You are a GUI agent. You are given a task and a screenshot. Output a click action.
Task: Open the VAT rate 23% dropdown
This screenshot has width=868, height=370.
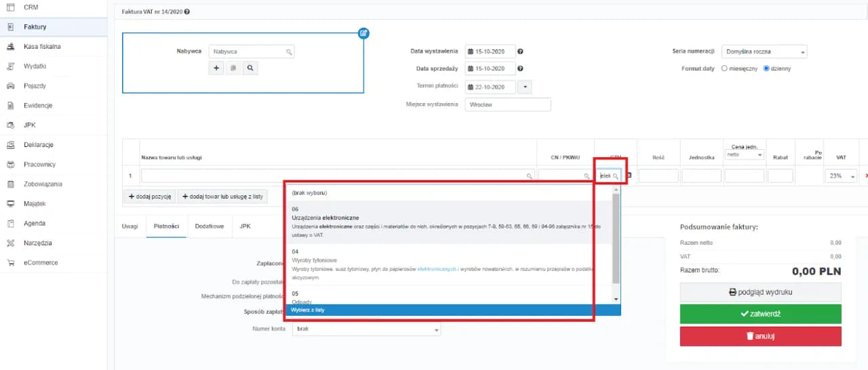coord(841,176)
